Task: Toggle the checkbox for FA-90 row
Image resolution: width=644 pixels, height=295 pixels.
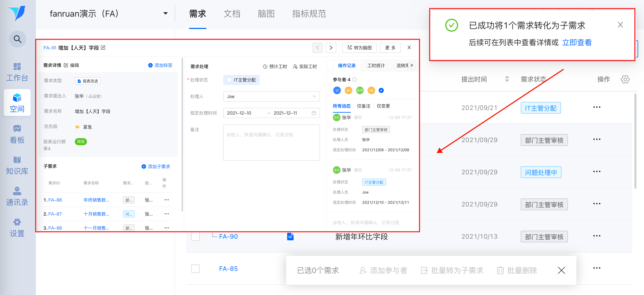Action: pyautogui.click(x=196, y=237)
